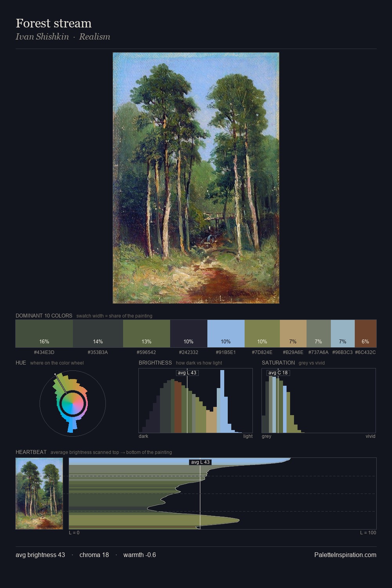Screen dimensions: 392x588
Task: Click the #91B5E1 sky blue swatch
Action: (226, 334)
